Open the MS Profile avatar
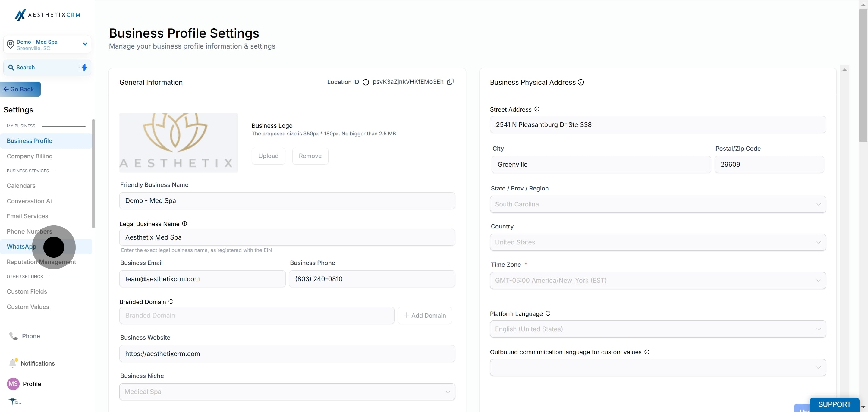Viewport: 868px width, 412px height. 13,384
